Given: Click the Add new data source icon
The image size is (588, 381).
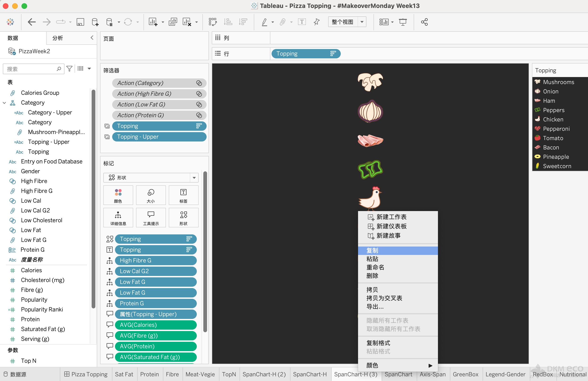Looking at the screenshot, I should (95, 22).
